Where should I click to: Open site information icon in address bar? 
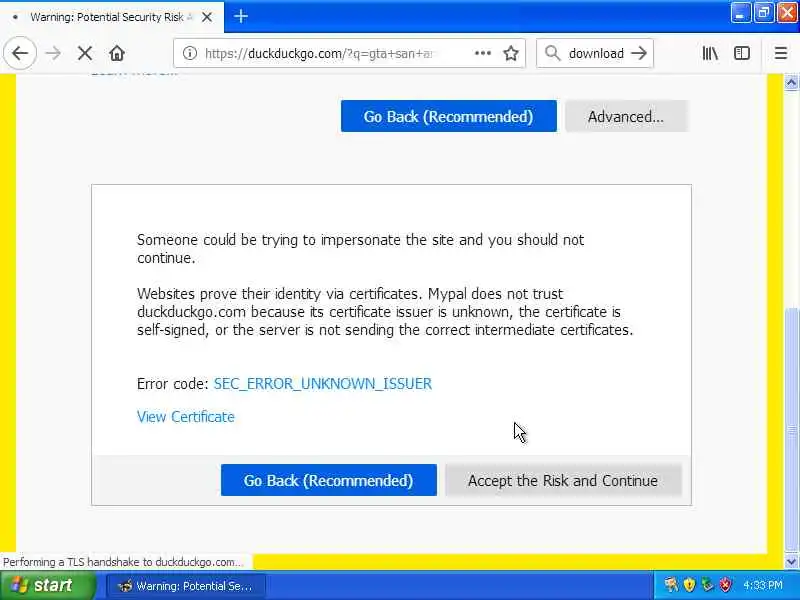(189, 53)
